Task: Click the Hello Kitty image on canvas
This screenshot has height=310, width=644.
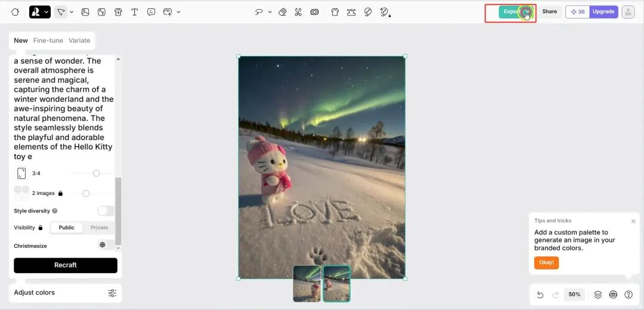Action: [x=321, y=168]
